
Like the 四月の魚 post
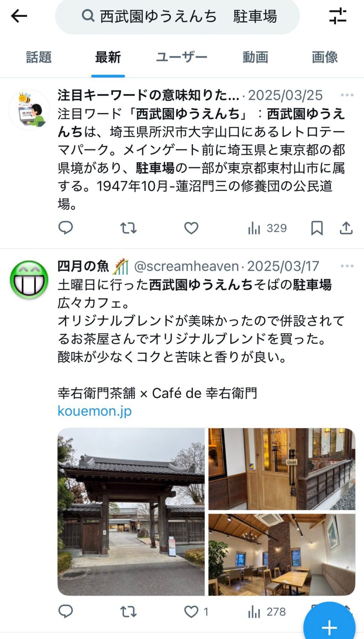[196, 611]
